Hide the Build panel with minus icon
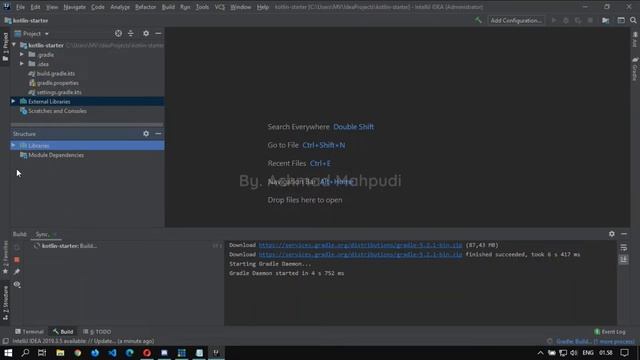The image size is (640, 360). point(624,234)
